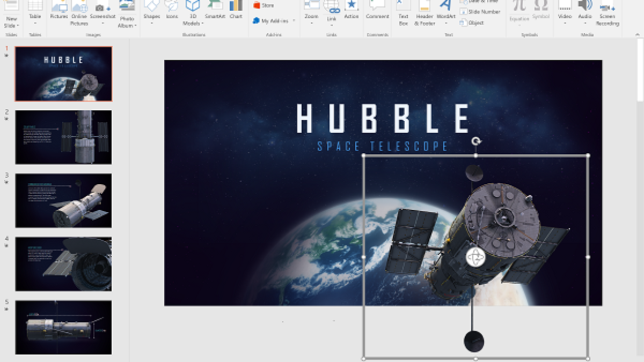Insert an embedded Object
The width and height of the screenshot is (644, 362).
tap(472, 23)
